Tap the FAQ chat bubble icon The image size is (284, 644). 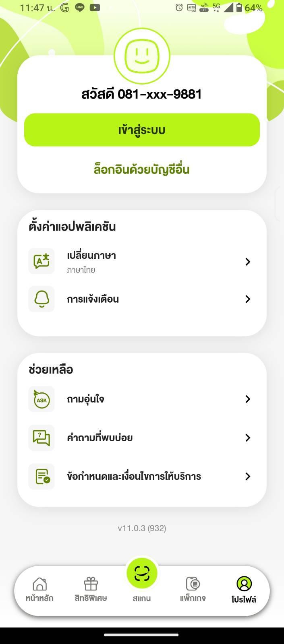pos(41,438)
